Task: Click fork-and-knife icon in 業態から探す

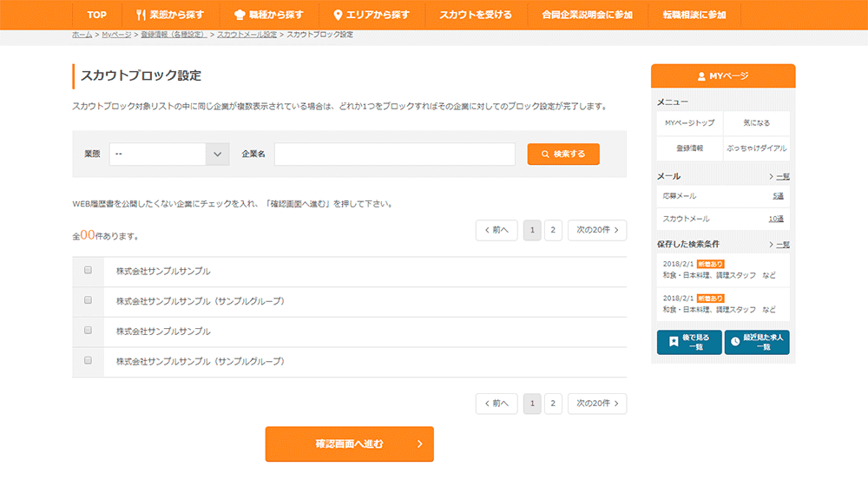Action: [141, 15]
